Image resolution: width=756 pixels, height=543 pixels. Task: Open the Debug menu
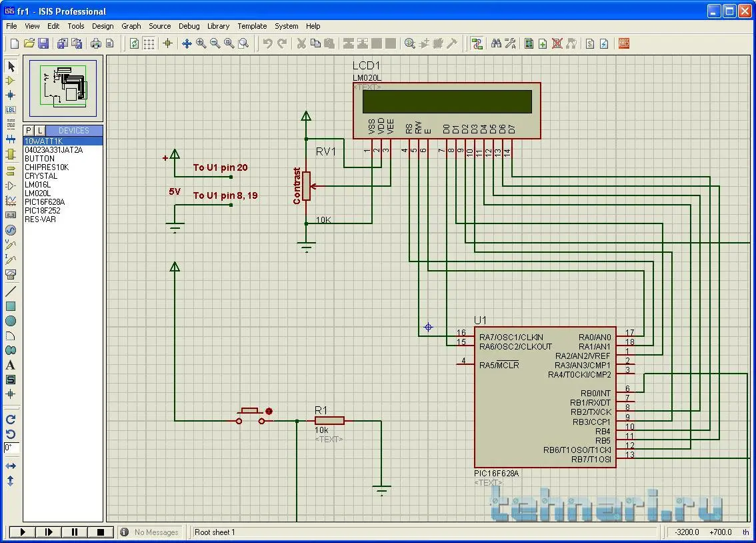(189, 26)
